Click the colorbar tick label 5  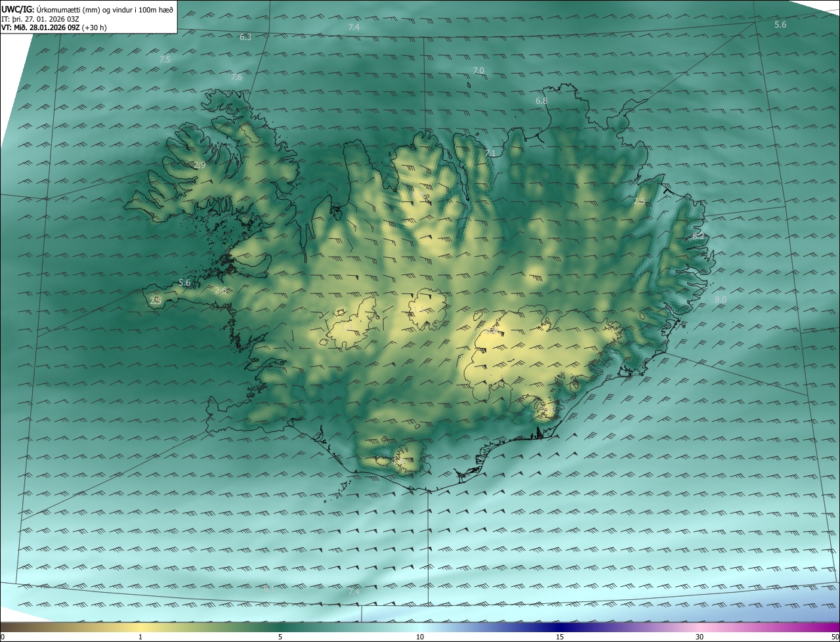(280, 637)
